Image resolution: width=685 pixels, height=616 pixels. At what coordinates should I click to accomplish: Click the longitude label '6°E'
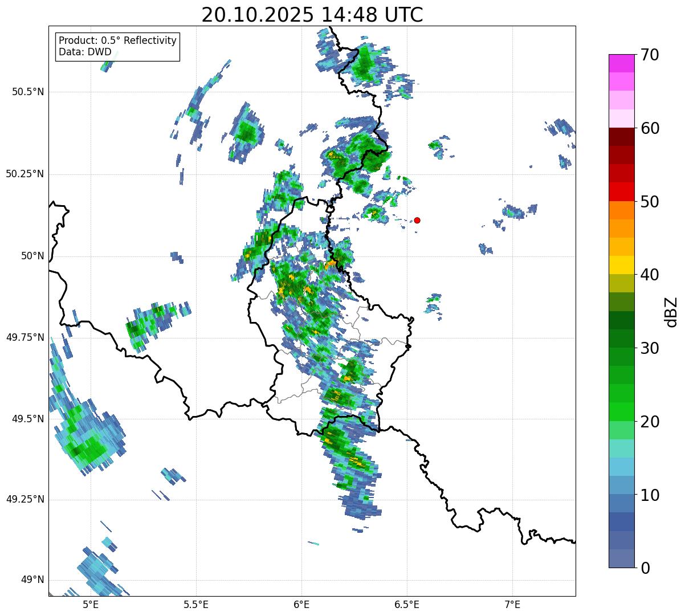click(301, 605)
